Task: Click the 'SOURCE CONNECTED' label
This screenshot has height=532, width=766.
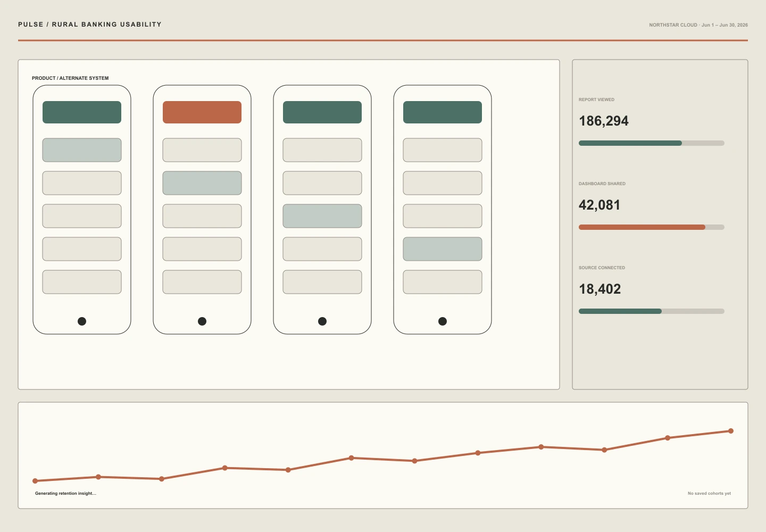Action: coord(602,268)
